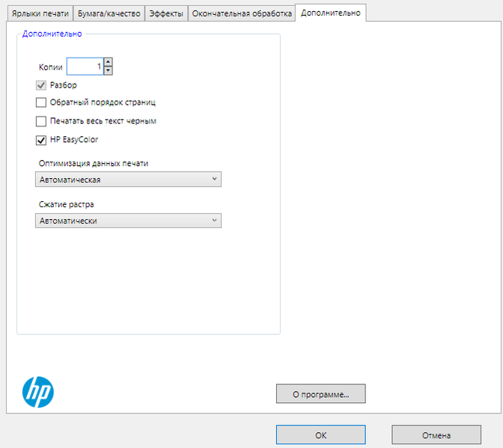Increase copies with the up arrow
503x448 pixels.
click(109, 63)
